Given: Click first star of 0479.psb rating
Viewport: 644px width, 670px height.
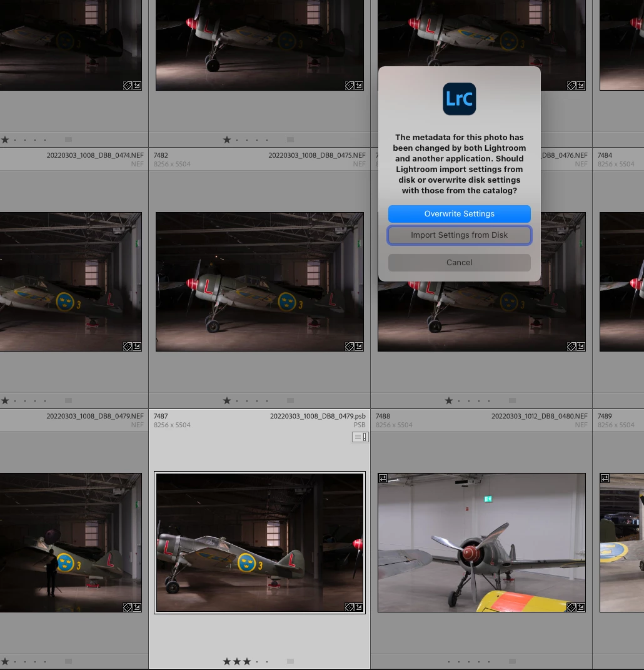Looking at the screenshot, I should coord(227,661).
